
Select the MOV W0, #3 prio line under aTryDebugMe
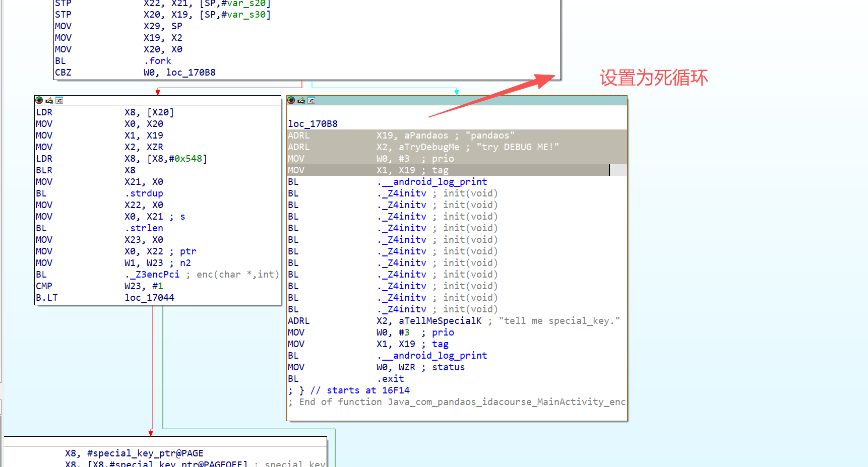[457, 159]
